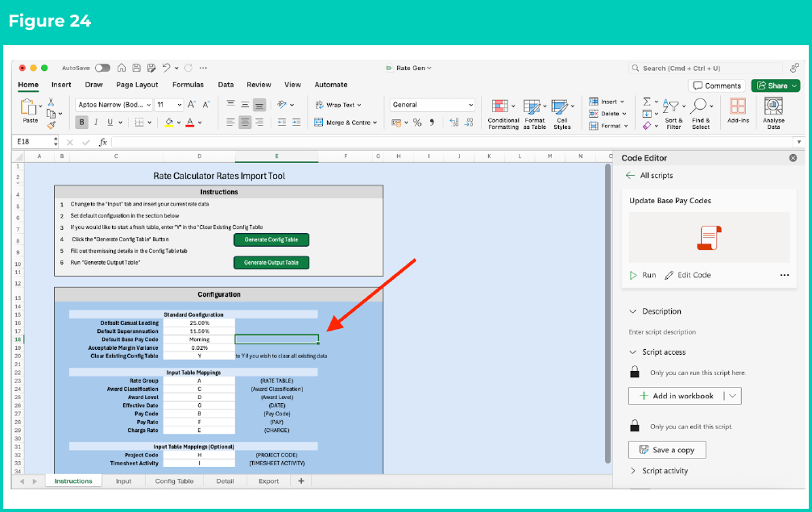Open the Formulas ribbon tab
Image resolution: width=812 pixels, height=512 pixels.
pos(188,85)
